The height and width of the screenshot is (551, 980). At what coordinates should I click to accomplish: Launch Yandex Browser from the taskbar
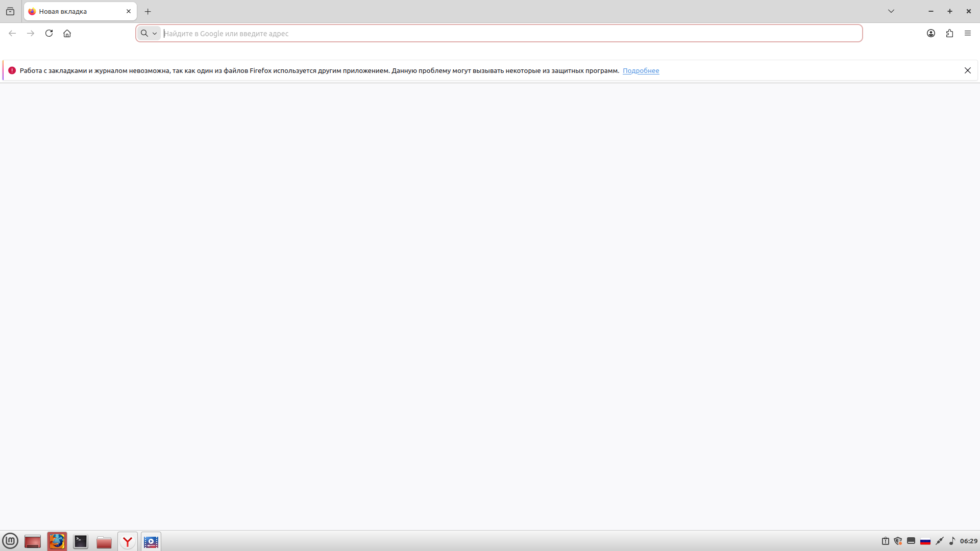tap(128, 541)
